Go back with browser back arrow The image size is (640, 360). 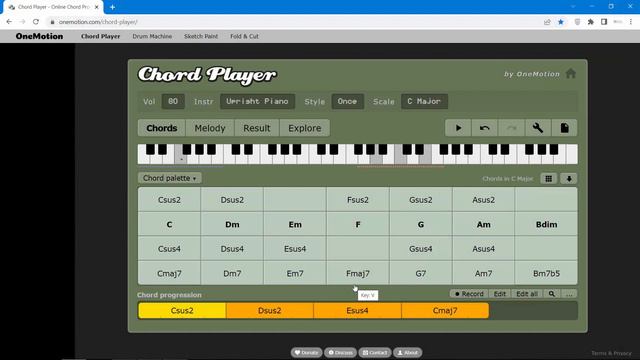(9, 22)
